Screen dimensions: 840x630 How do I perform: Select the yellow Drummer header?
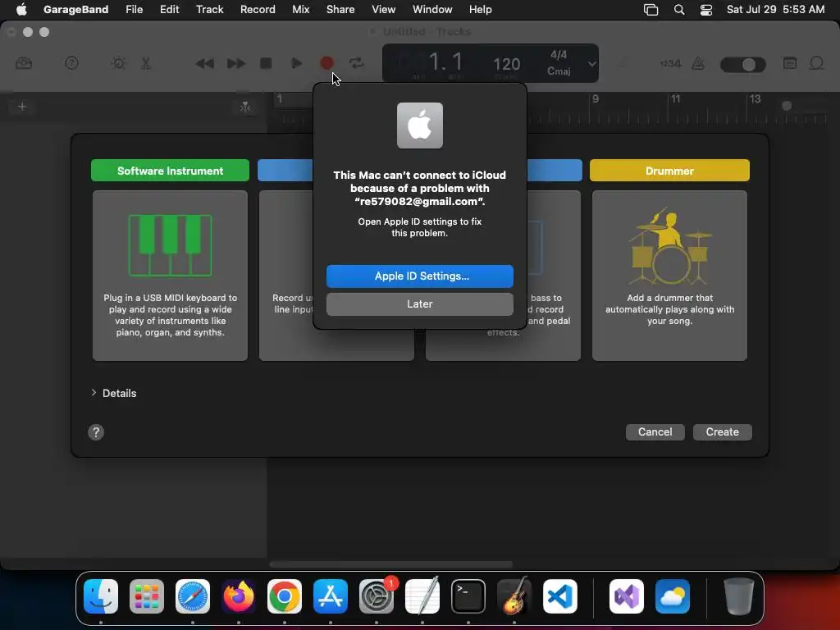669,171
